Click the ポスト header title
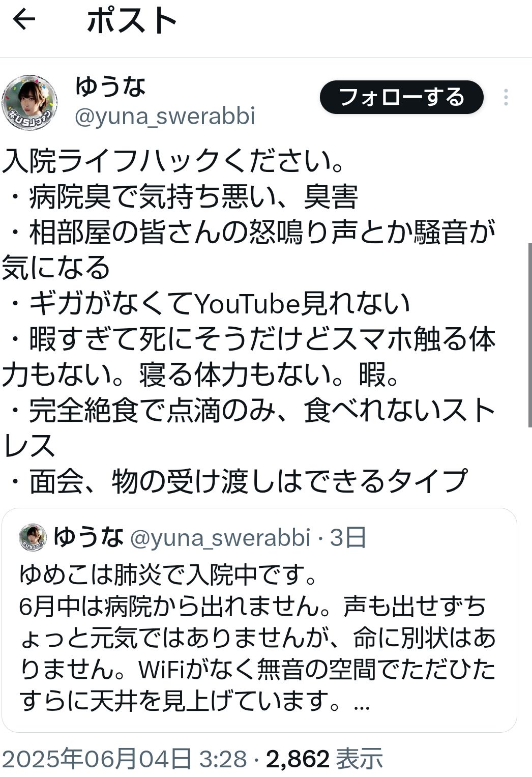Image resolution: width=532 pixels, height=777 pixels. 132,21
